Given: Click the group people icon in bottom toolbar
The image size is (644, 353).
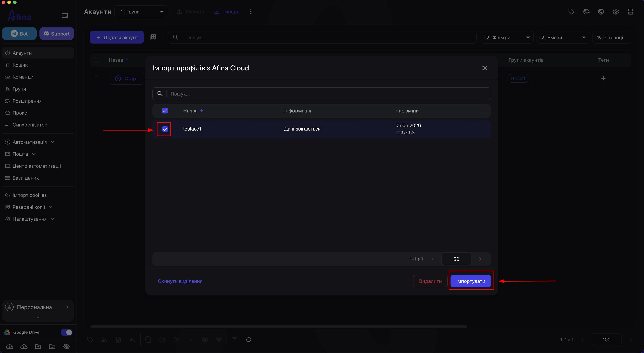Looking at the screenshot, I should tap(104, 339).
